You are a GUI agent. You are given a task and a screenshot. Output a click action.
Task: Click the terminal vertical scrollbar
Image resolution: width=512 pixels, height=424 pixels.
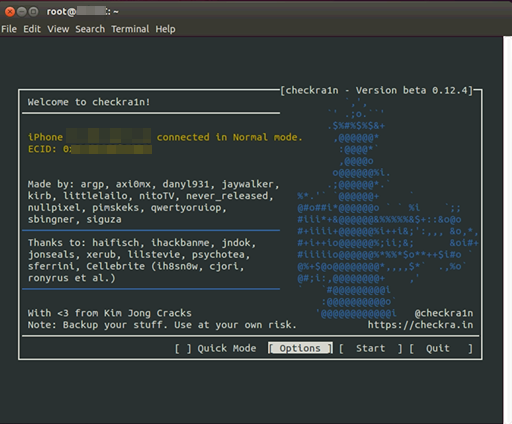pyautogui.click(x=507, y=230)
